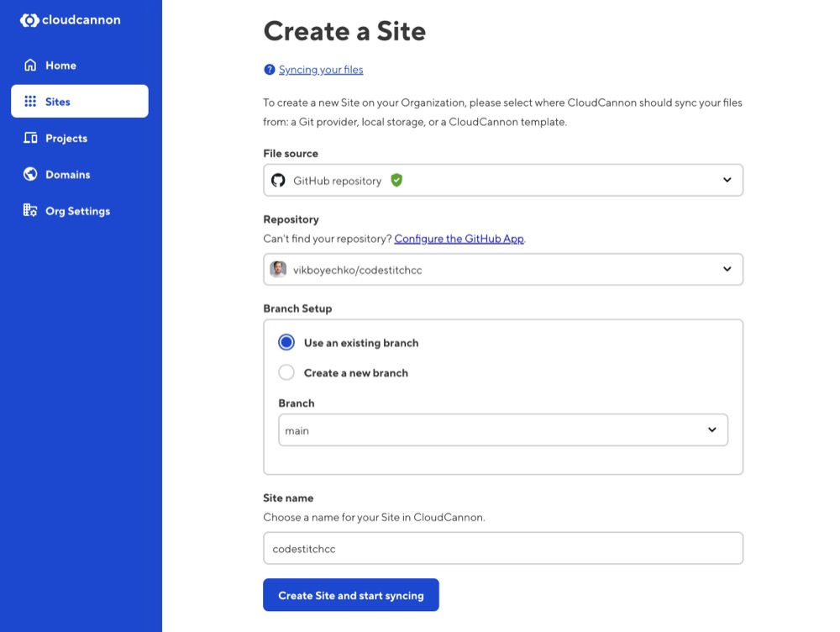Access Org Settings from the sidebar

pos(77,211)
